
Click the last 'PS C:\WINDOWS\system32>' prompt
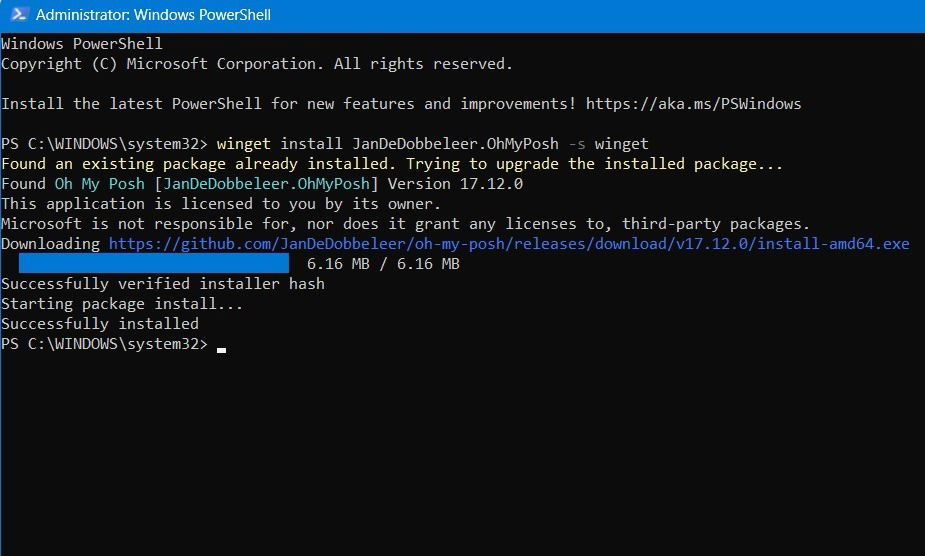coord(104,344)
